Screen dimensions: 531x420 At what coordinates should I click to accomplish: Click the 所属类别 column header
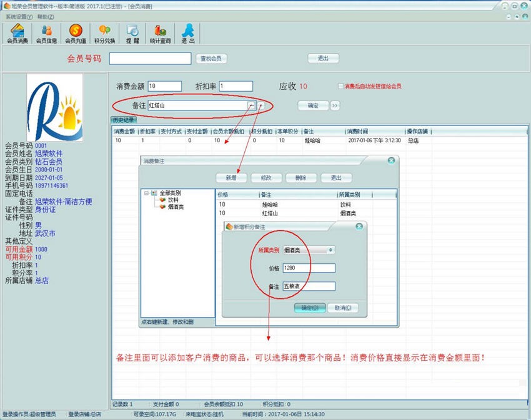tap(355, 195)
